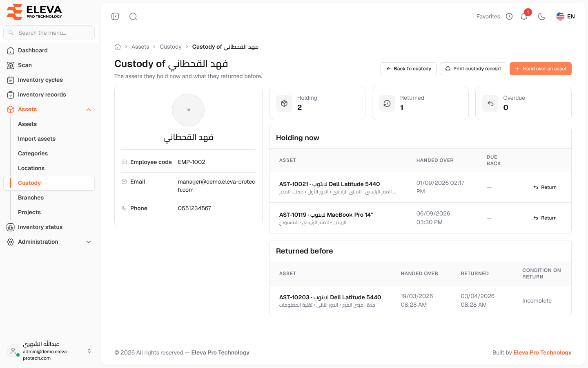The height and width of the screenshot is (368, 588).
Task: Collapse the Assets menu chevron
Action: (x=89, y=110)
